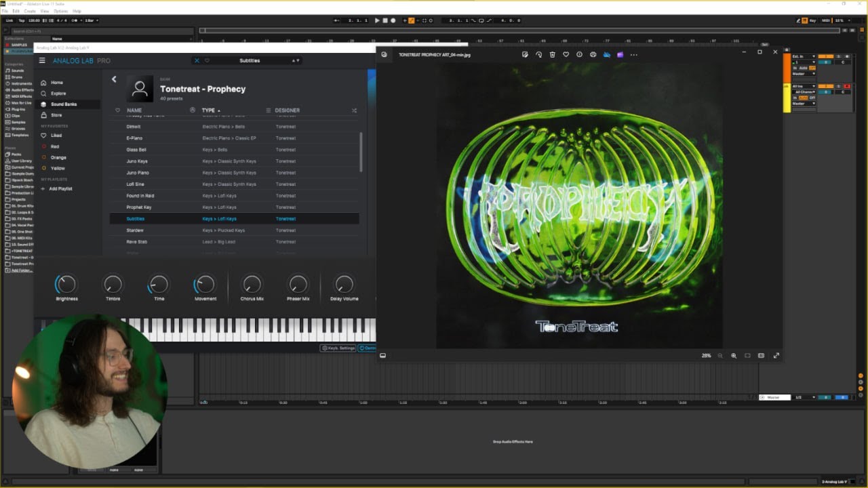Zoom in the image in the photo viewer
This screenshot has width=868, height=488.
734,355
